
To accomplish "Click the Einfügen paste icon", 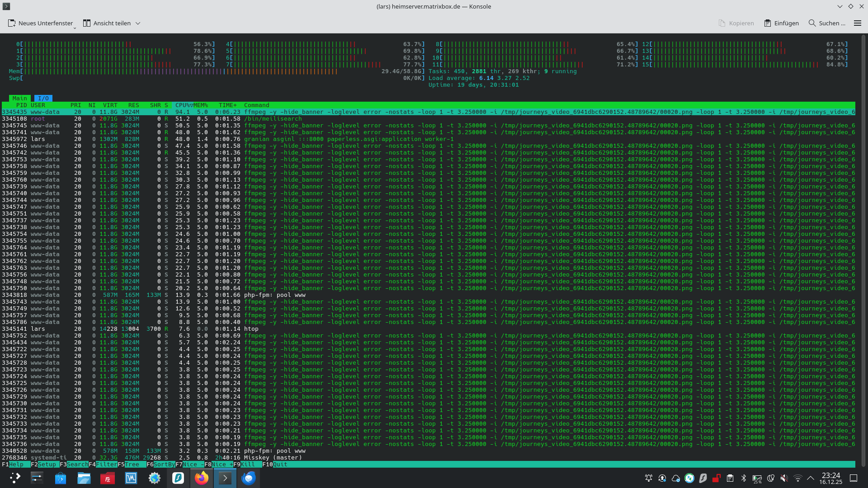I will pyautogui.click(x=767, y=23).
